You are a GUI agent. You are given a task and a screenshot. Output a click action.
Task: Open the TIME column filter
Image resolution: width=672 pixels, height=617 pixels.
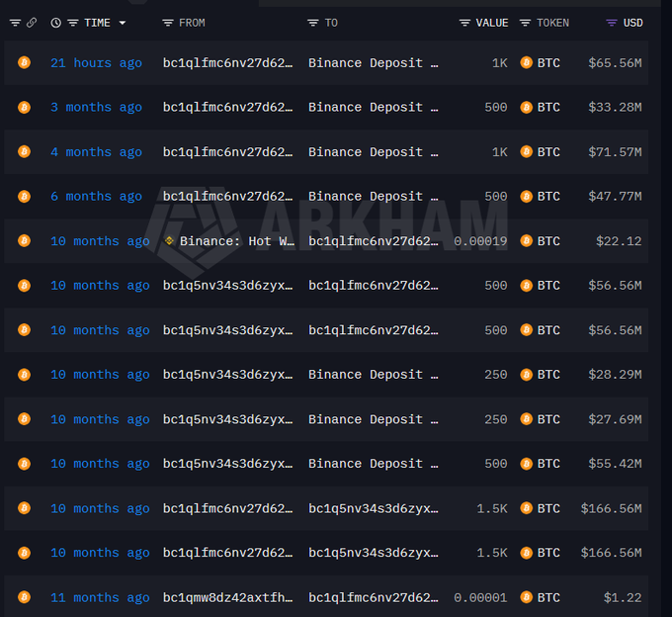73,23
